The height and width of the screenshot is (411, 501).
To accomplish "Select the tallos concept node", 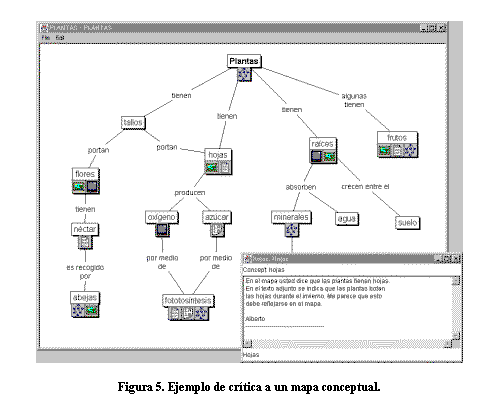I will click(133, 122).
